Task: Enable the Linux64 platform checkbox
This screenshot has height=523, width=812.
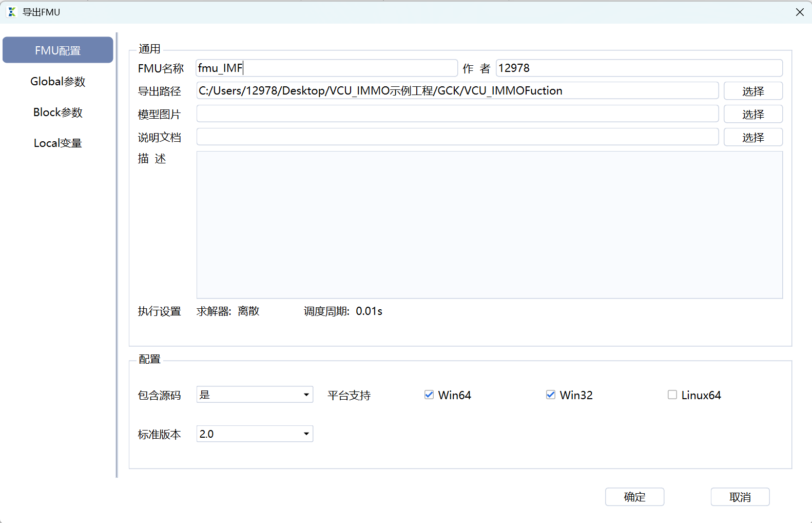Action: point(672,395)
